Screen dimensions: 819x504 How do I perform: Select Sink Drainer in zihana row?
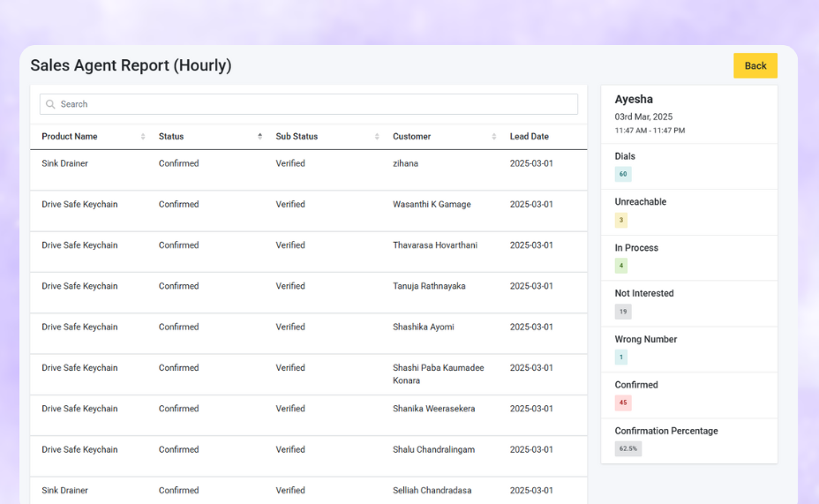tap(64, 163)
